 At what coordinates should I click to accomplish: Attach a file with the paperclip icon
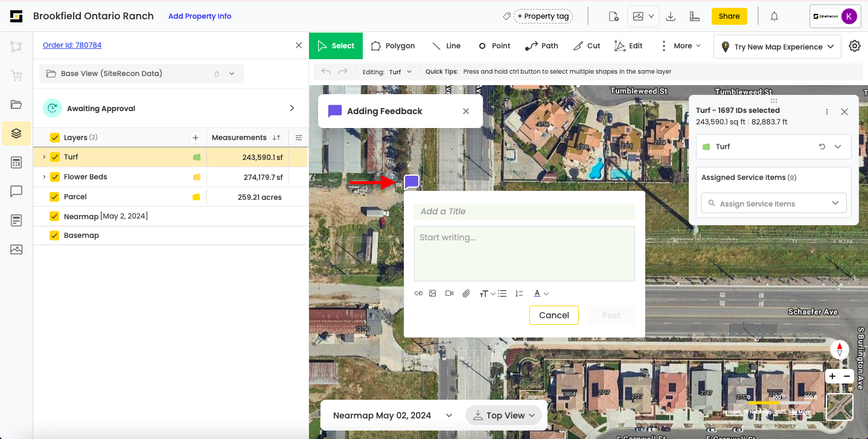pyautogui.click(x=466, y=293)
